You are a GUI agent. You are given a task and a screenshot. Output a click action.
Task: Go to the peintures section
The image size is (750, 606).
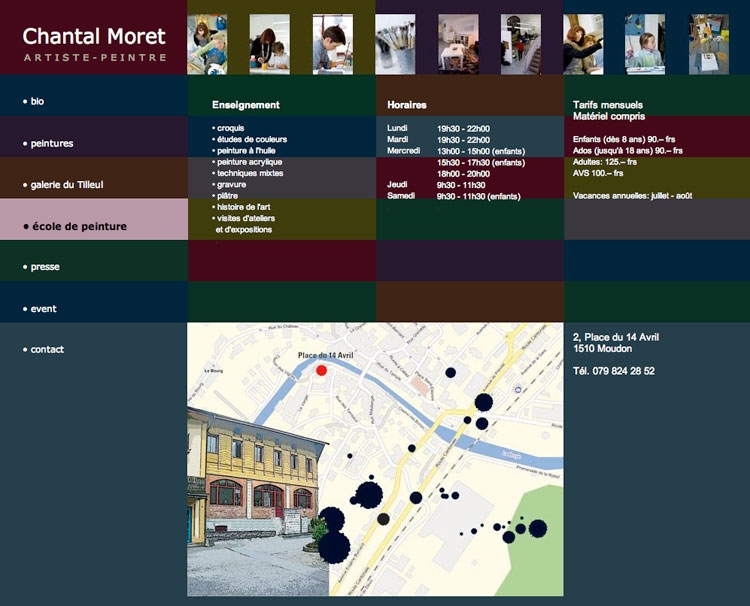[x=51, y=144]
